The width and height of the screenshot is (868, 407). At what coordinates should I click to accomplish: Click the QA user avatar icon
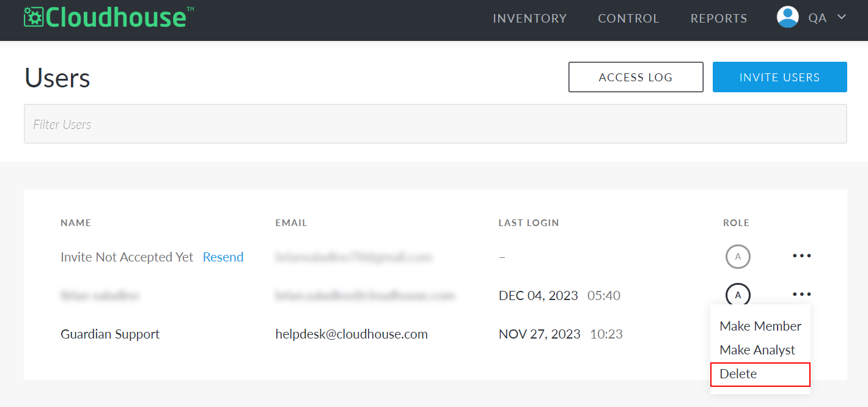coord(788,17)
